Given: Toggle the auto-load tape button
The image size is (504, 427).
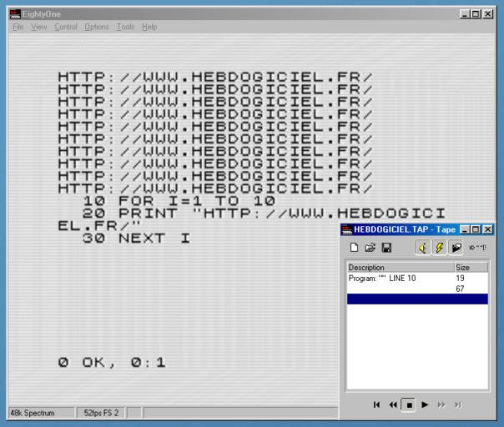Looking at the screenshot, I should pos(456,248).
